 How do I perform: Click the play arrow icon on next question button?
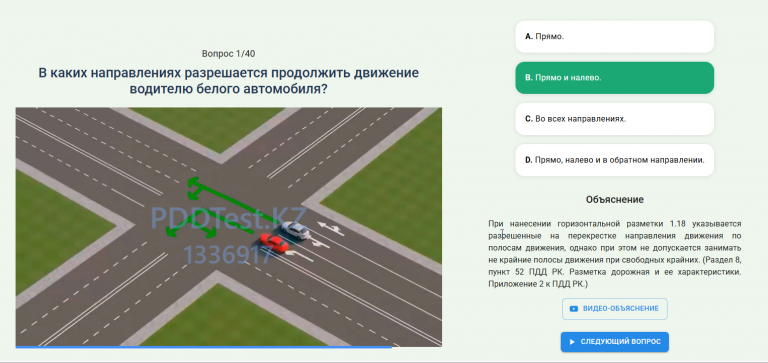[572, 342]
